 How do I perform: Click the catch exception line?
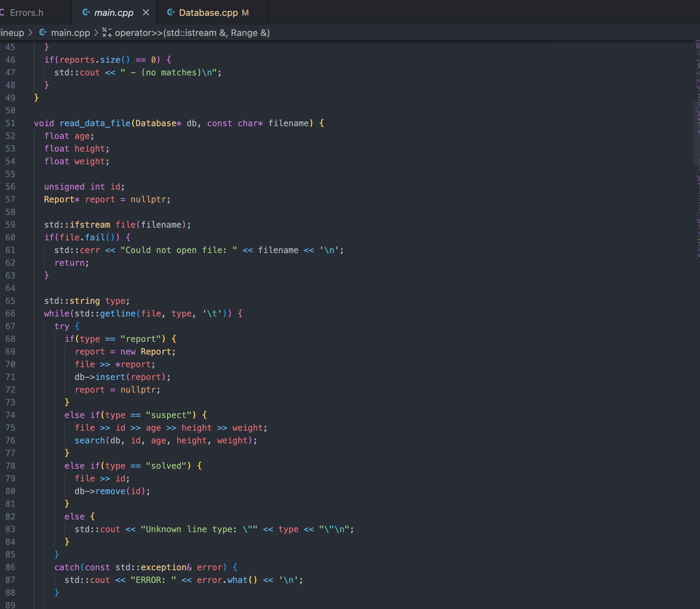(x=146, y=567)
